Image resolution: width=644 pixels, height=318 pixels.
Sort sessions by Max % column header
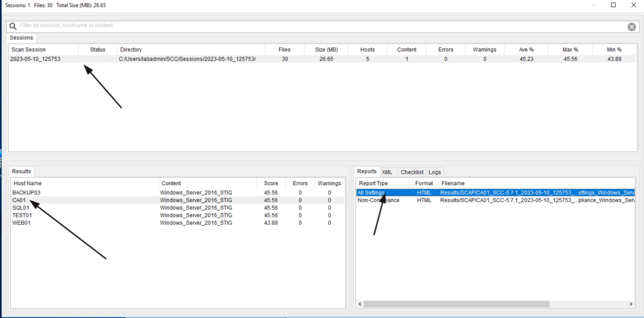click(570, 49)
